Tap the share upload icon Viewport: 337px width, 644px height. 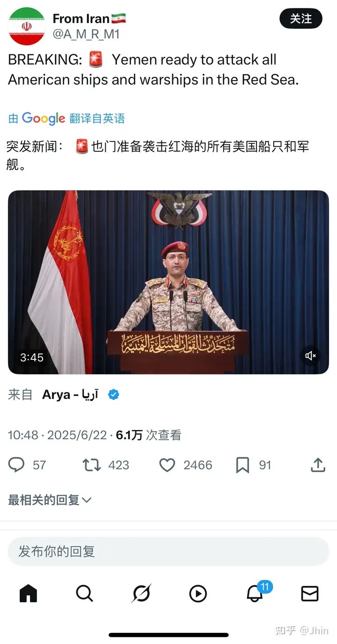318,465
